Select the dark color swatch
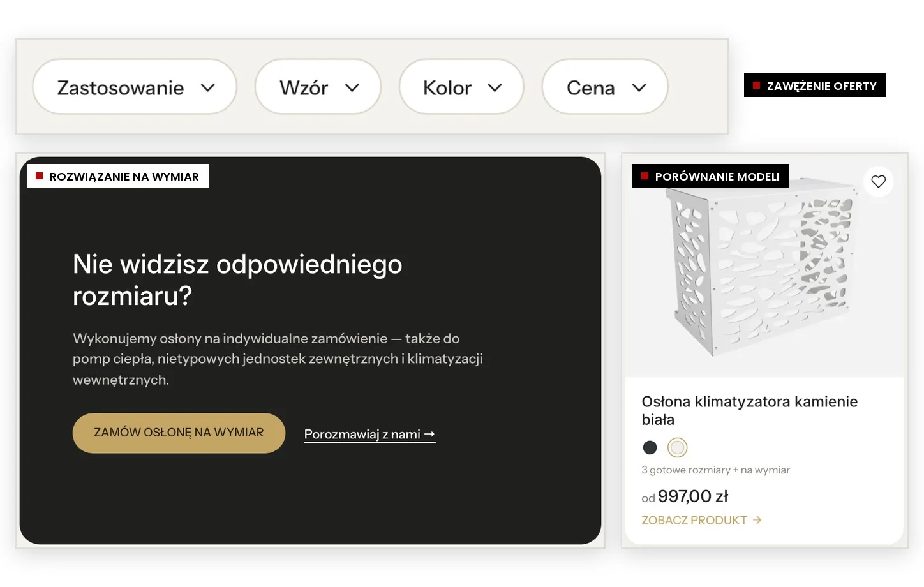Screen dimensions: 924x587 (x=650, y=447)
